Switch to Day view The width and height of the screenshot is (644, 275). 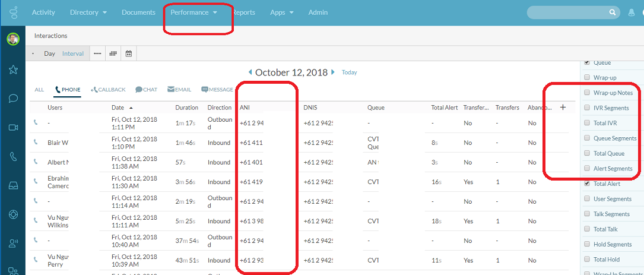tap(50, 53)
